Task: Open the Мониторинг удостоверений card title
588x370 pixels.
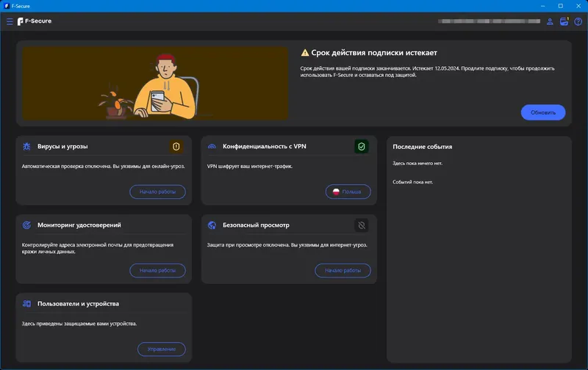Action: [x=79, y=225]
